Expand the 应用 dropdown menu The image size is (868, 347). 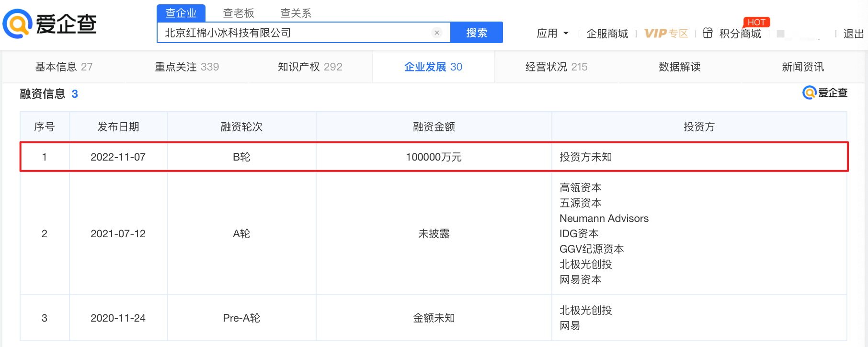(x=552, y=34)
